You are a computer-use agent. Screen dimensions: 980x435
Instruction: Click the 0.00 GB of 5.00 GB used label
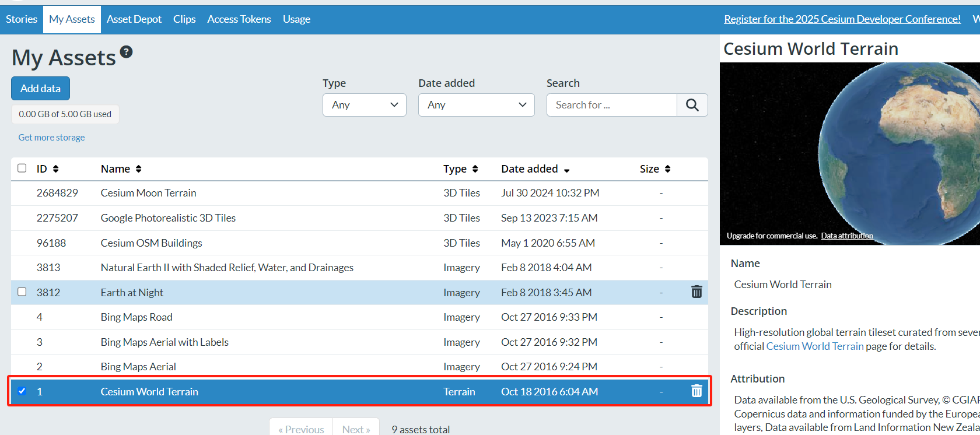click(65, 114)
